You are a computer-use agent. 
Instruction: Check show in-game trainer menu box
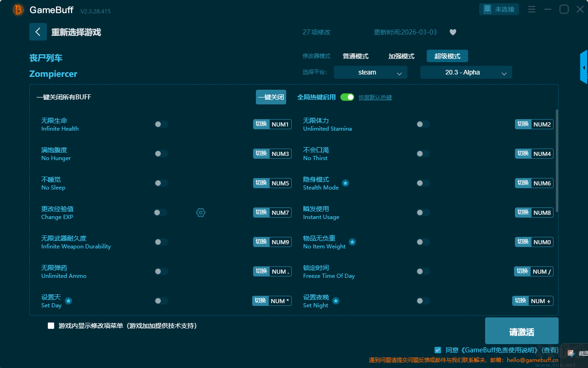[51, 326]
